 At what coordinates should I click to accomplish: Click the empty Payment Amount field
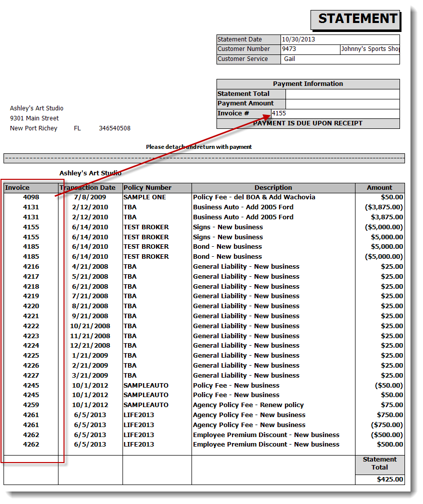click(x=342, y=104)
